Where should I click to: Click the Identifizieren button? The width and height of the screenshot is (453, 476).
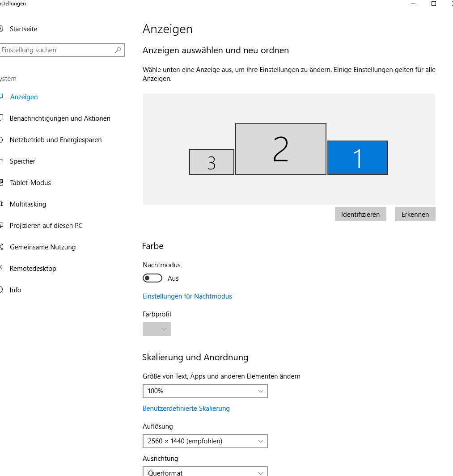(360, 215)
